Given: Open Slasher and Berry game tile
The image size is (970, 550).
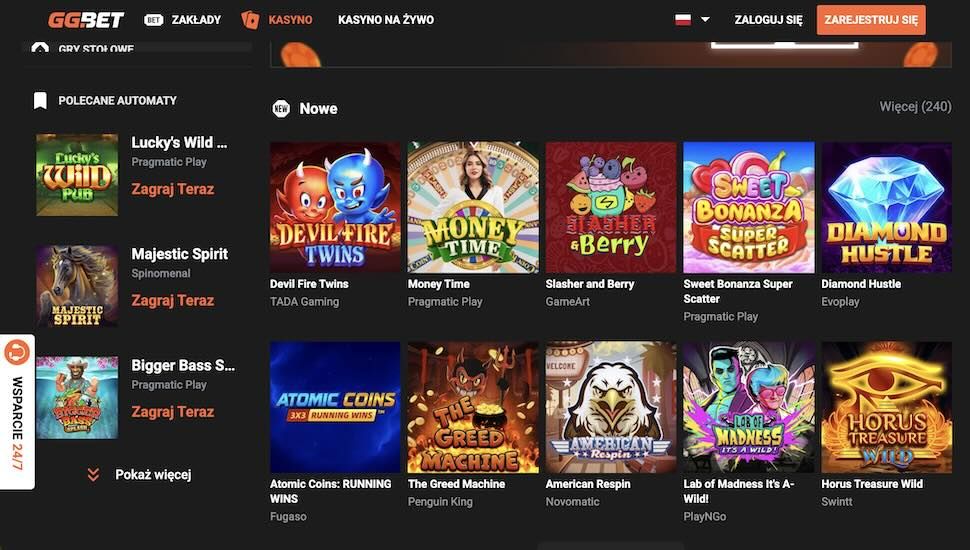Looking at the screenshot, I should click(x=611, y=207).
